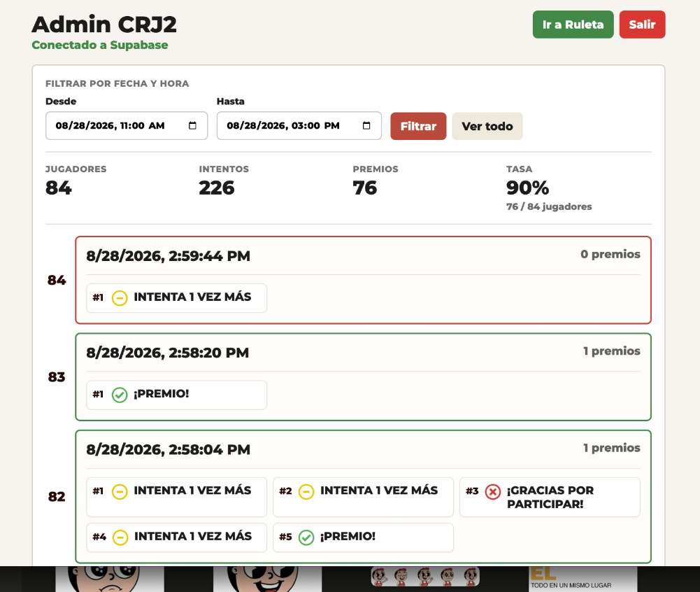Focus the Hasta date and time field
Screen dimensions: 700x592
(299, 125)
